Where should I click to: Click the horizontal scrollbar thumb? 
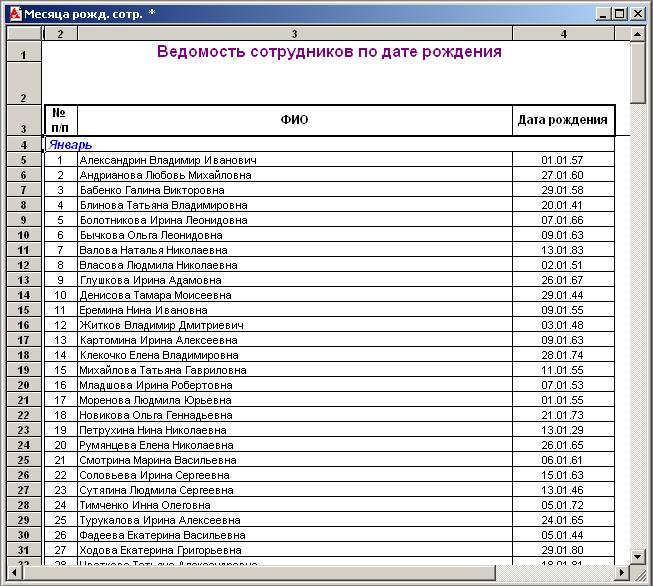[x=259, y=572]
